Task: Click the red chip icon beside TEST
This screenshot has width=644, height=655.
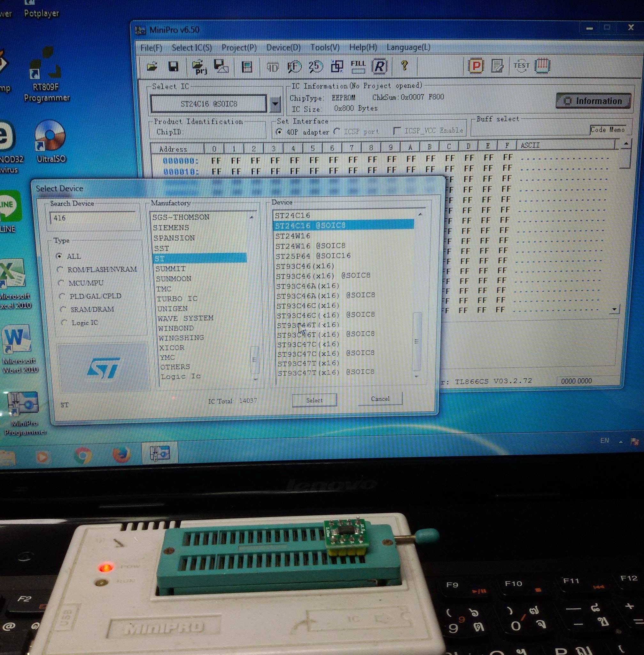Action: pos(543,65)
